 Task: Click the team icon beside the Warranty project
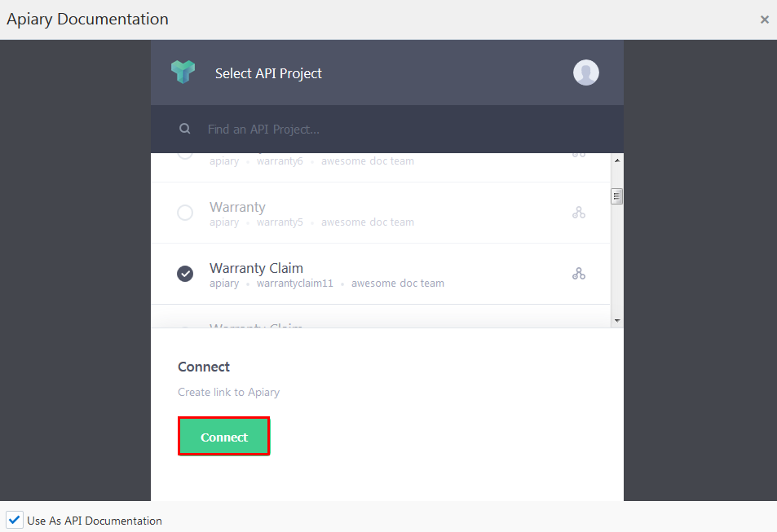click(x=579, y=212)
